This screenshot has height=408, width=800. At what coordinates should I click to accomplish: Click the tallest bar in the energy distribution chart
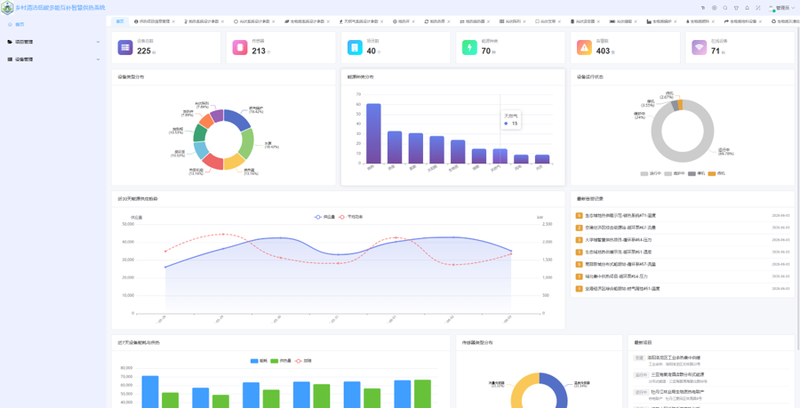click(x=373, y=134)
